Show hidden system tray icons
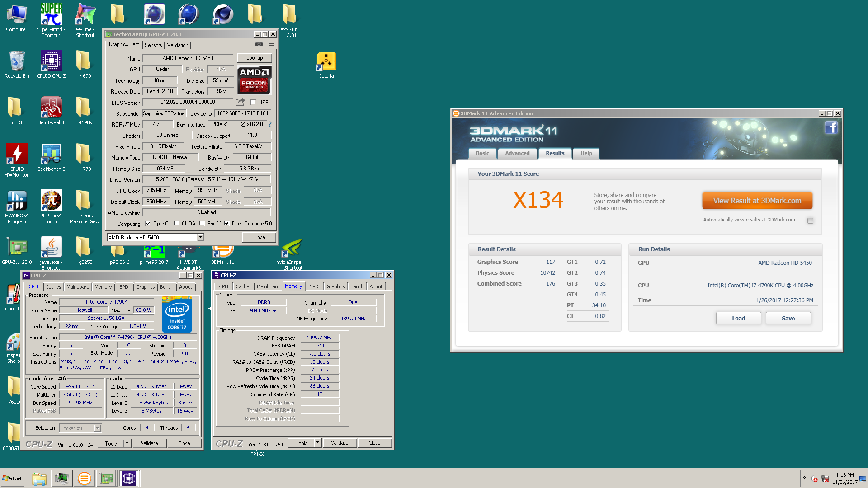This screenshot has height=488, width=868. pyautogui.click(x=804, y=478)
